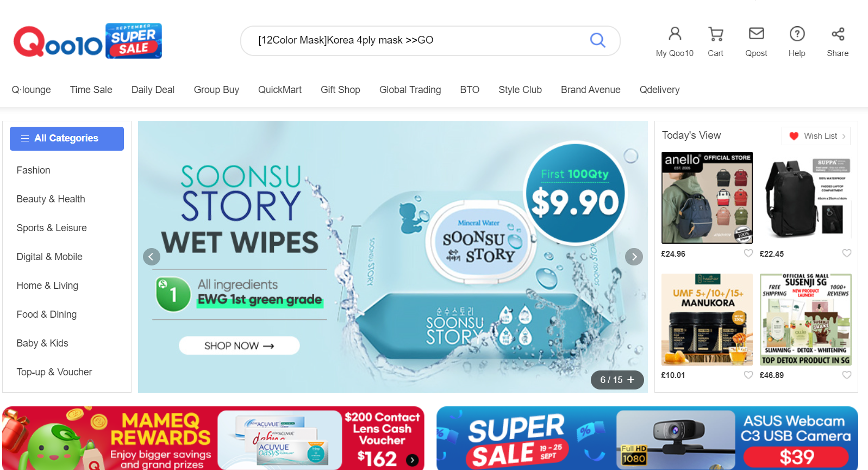
Task: Toggle wishlist heart on £10.01 Manukora honey
Action: (x=748, y=375)
